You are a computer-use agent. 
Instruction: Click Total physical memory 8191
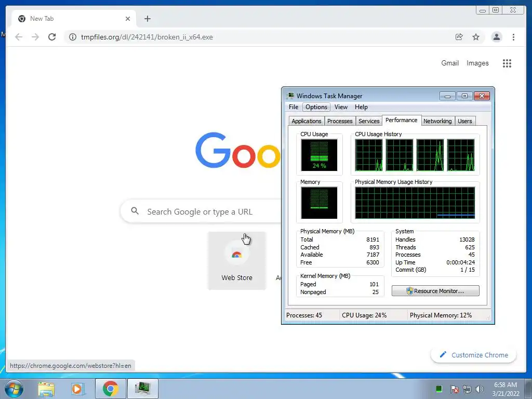tap(373, 240)
